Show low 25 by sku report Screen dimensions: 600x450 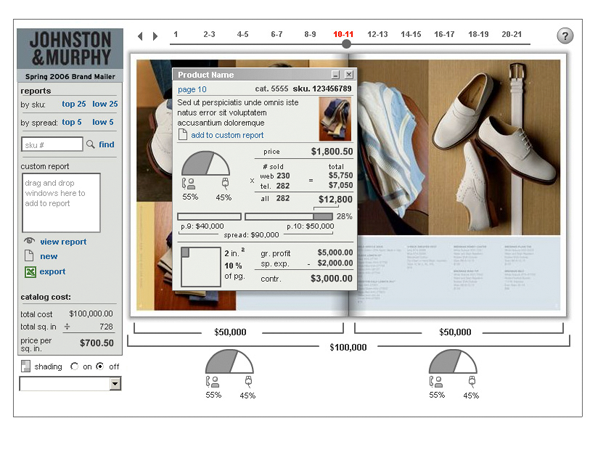point(105,104)
